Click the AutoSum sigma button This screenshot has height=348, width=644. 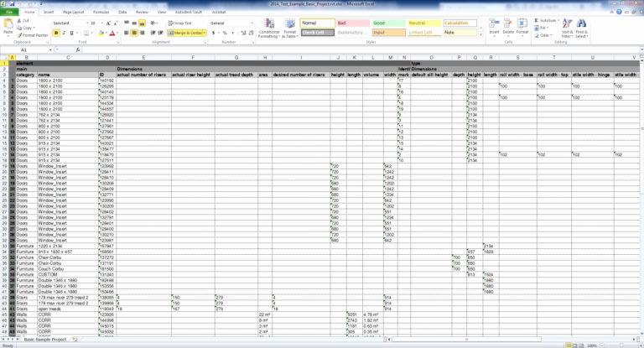[x=546, y=20]
